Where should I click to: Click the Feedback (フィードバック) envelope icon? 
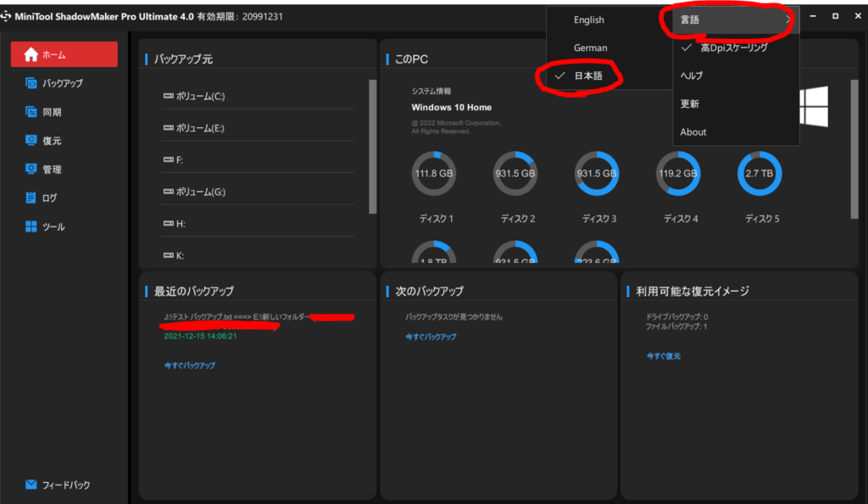click(31, 485)
